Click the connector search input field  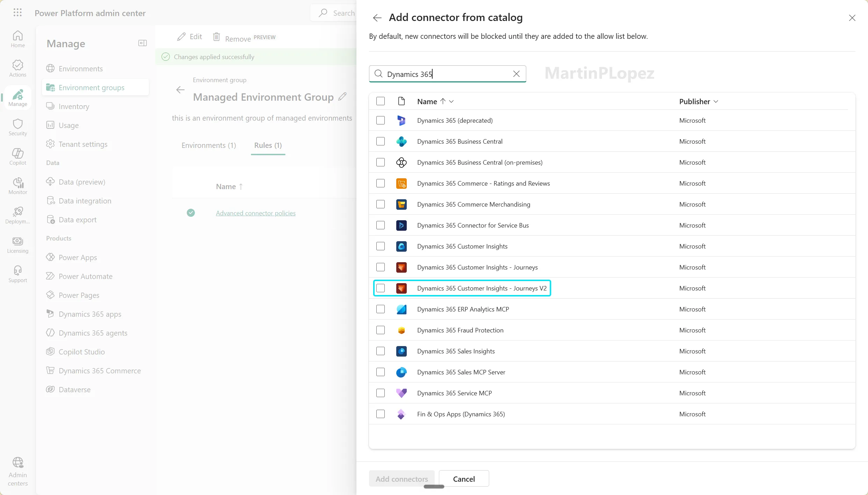447,74
